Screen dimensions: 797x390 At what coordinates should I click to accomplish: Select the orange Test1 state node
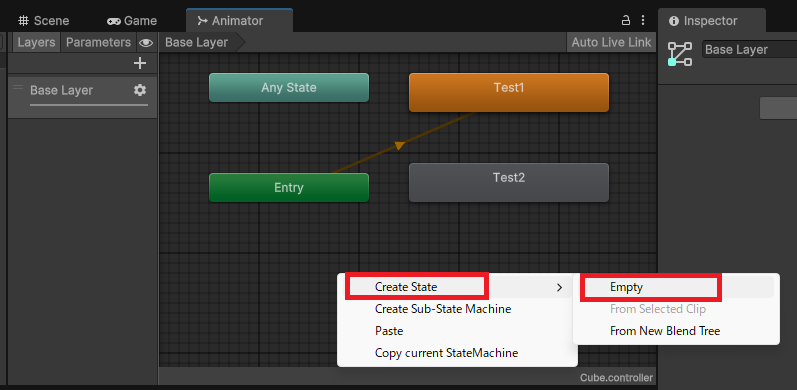coord(509,92)
